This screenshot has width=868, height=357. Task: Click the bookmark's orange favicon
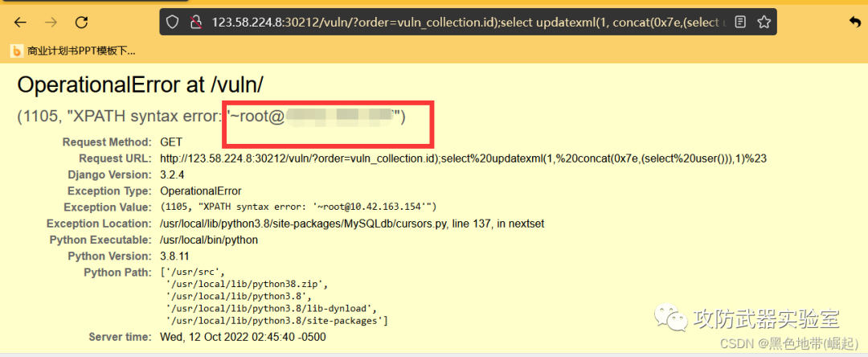pyautogui.click(x=17, y=51)
